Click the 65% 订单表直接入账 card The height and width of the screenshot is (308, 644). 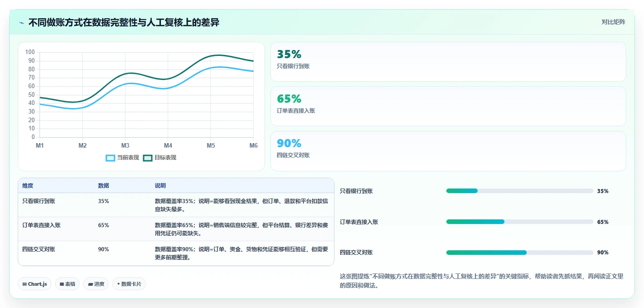coord(448,106)
